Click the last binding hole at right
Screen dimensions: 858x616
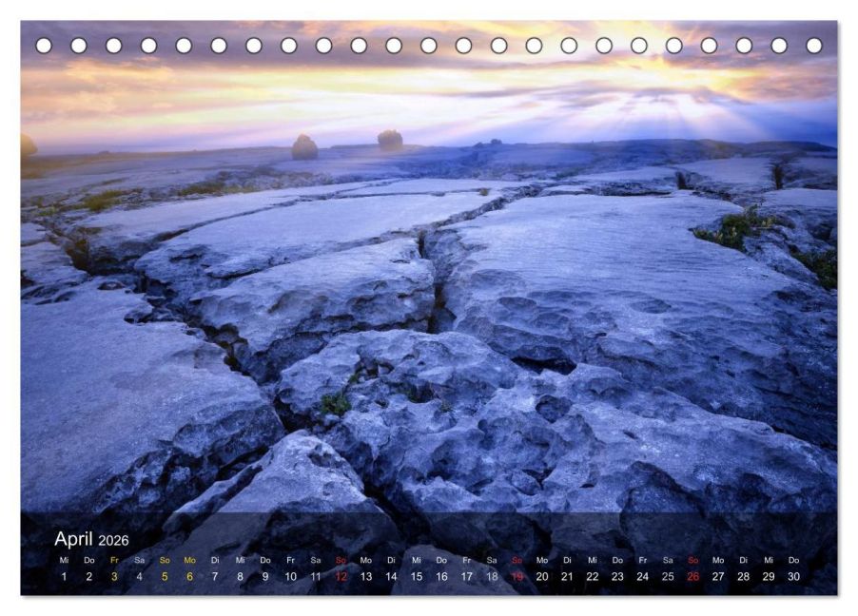coord(814,46)
